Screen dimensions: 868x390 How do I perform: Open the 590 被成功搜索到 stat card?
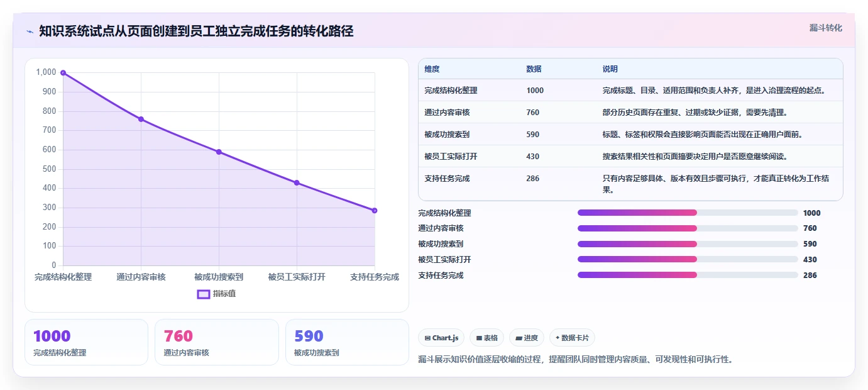click(x=347, y=342)
